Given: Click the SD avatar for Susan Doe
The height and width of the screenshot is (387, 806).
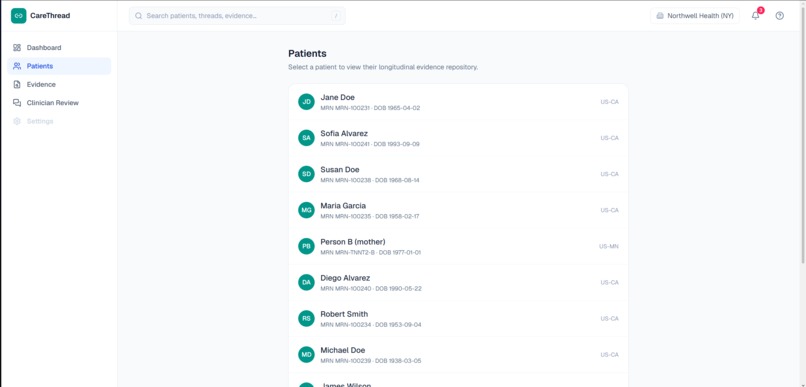Looking at the screenshot, I should pos(306,174).
